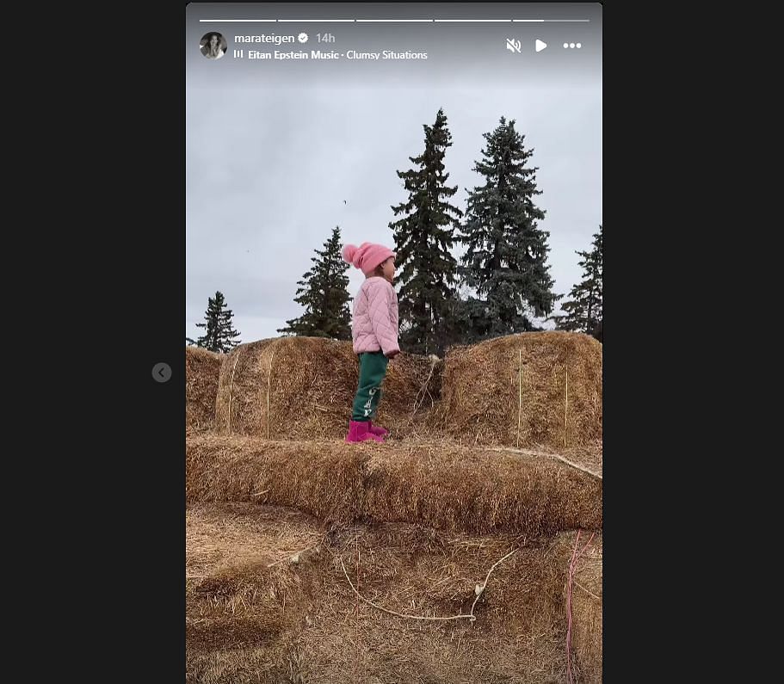This screenshot has height=684, width=784.
Task: Click the filled part of the last progress bar
Action: click(x=528, y=21)
